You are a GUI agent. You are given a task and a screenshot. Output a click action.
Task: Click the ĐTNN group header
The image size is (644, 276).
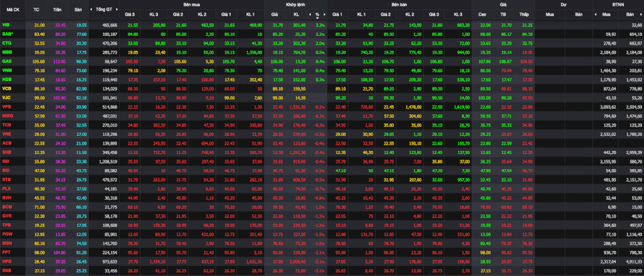click(x=618, y=5)
